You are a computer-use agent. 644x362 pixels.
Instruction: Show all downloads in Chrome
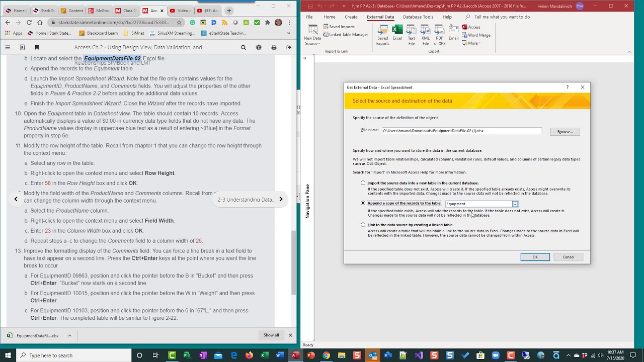[x=271, y=335]
